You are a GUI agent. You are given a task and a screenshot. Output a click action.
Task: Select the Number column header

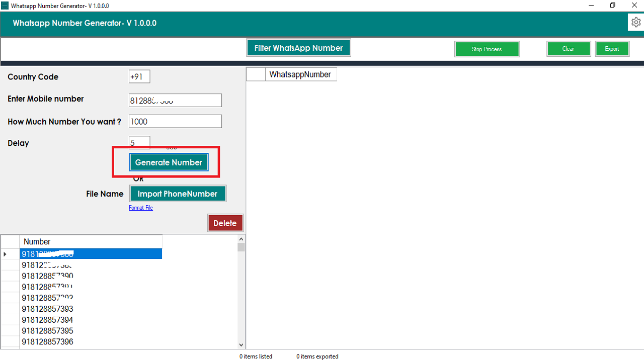tap(37, 241)
